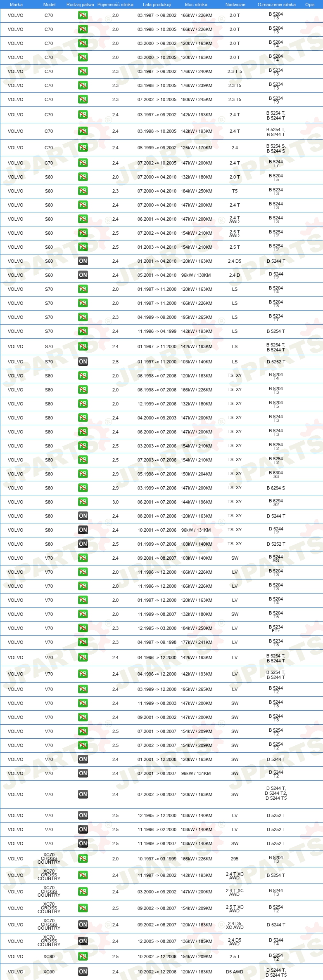323x980 pixels.
Task: Select the 177kW / 241KM power cell
Action: [196, 642]
